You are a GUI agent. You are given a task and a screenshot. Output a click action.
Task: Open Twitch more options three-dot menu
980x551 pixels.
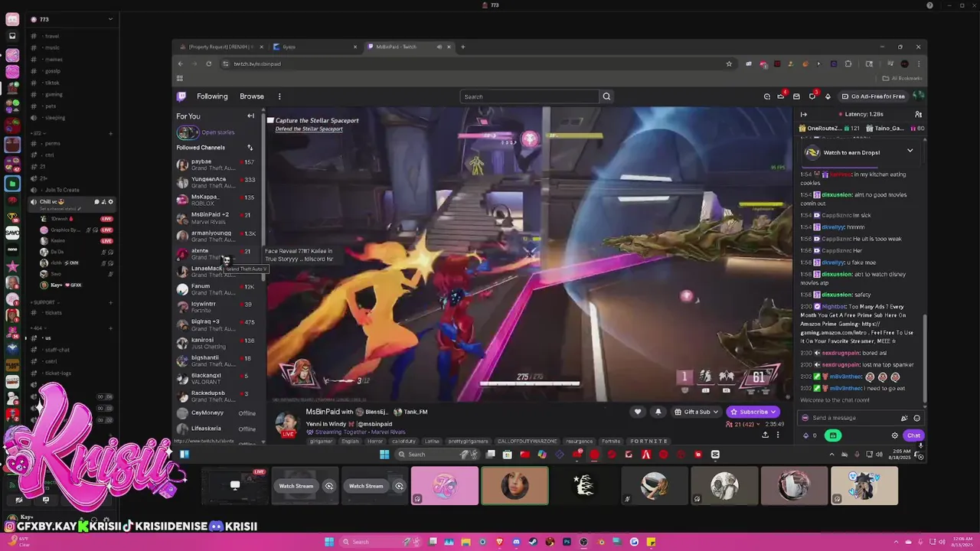[x=279, y=96]
